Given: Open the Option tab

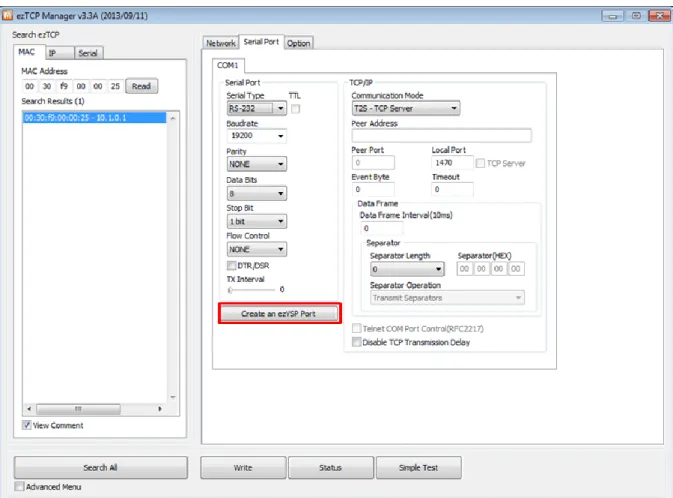Looking at the screenshot, I should click(x=298, y=43).
